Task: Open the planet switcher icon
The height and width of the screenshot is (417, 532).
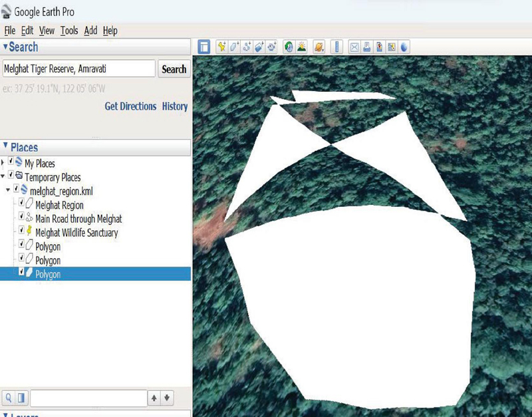Action: [x=319, y=47]
